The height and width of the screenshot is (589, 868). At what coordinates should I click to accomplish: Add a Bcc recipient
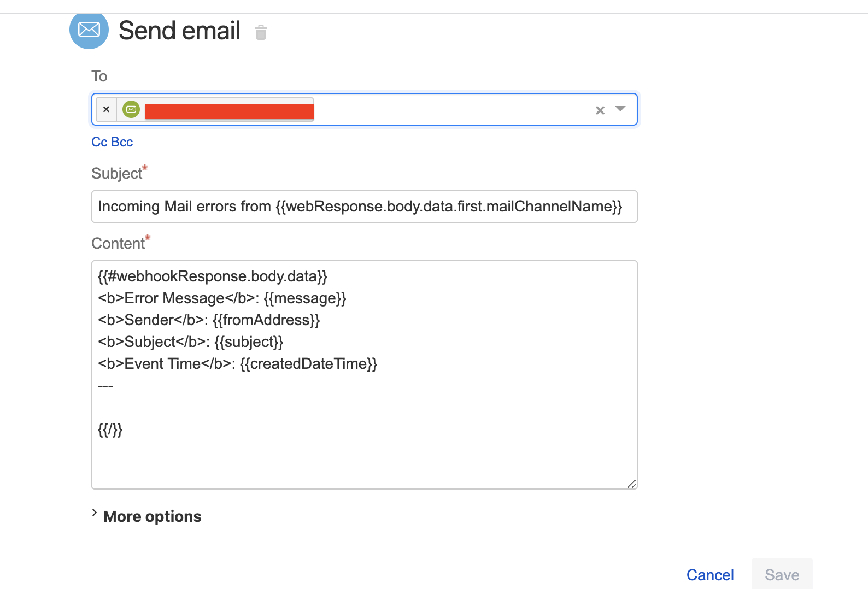coord(122,142)
